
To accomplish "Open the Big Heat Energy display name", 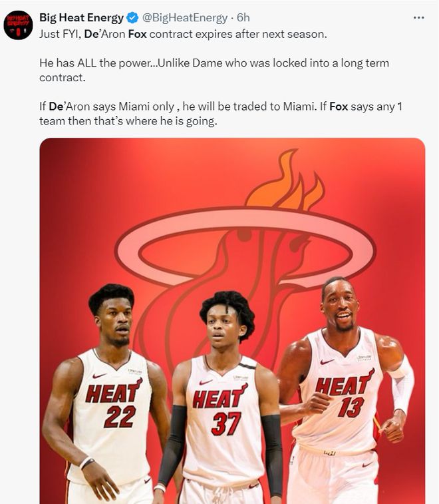I will pyautogui.click(x=81, y=18).
